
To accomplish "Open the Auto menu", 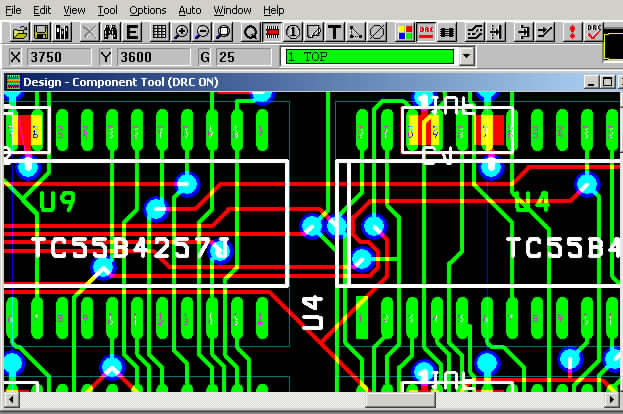I will (x=190, y=10).
